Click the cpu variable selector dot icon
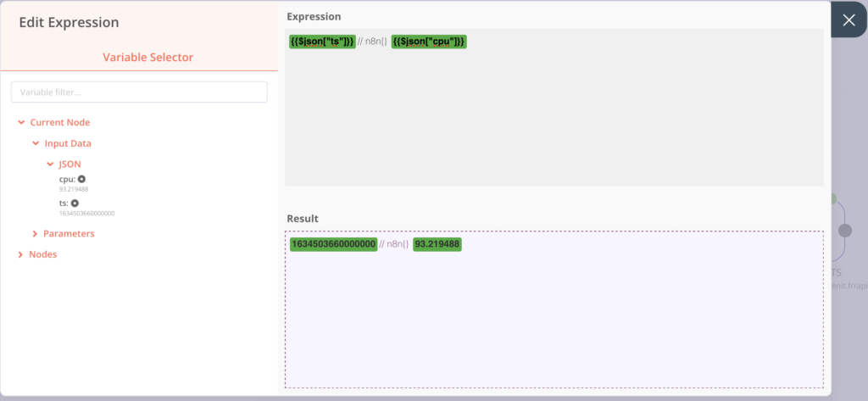This screenshot has width=868, height=401. pos(81,179)
